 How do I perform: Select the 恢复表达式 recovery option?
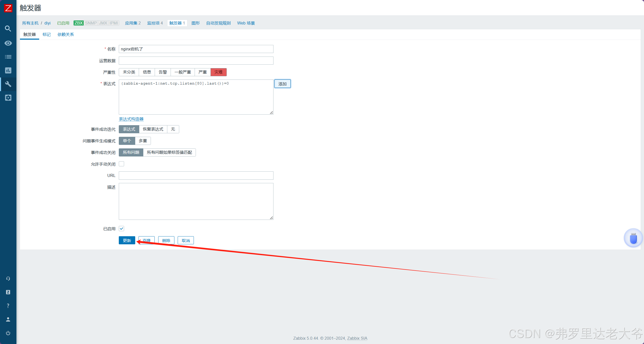pos(153,129)
